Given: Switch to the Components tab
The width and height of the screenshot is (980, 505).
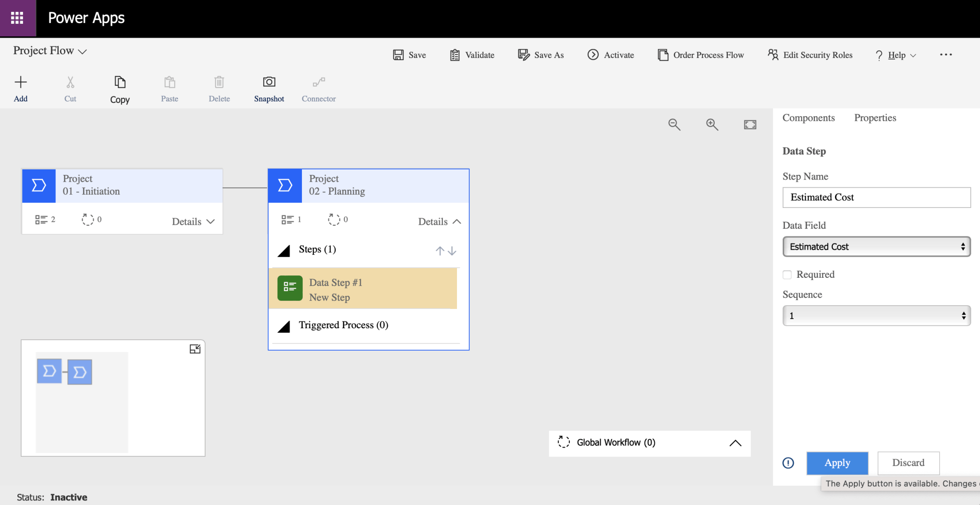Looking at the screenshot, I should click(808, 118).
